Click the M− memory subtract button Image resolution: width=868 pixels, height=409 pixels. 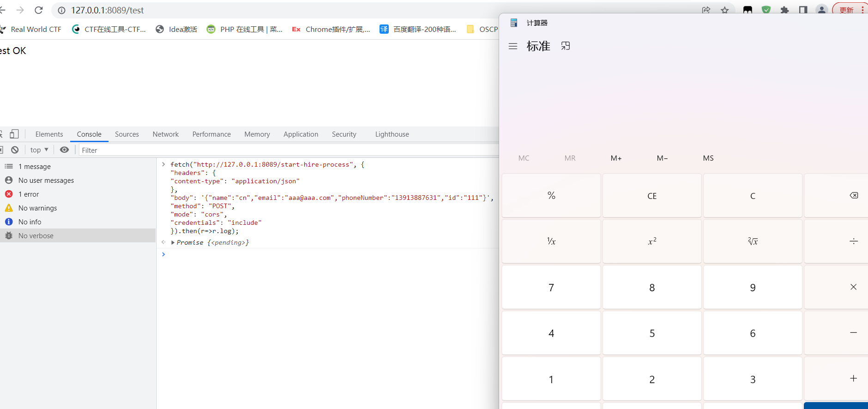(662, 158)
